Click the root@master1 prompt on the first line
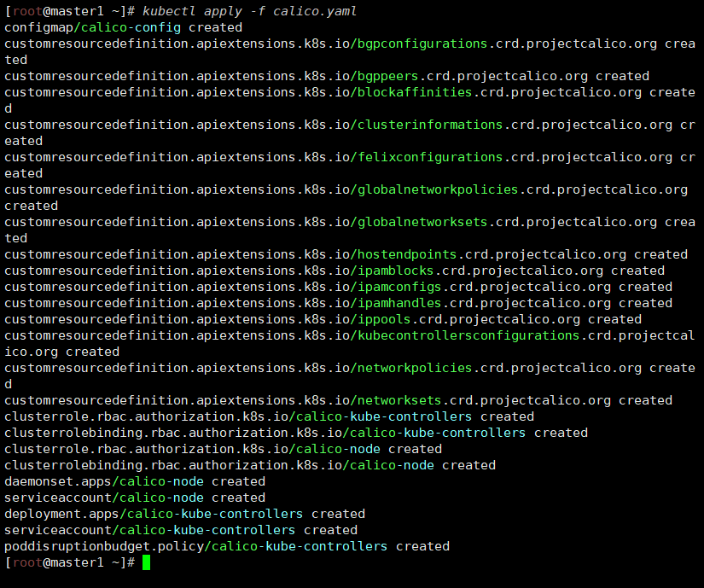Viewport: 704px width, 588px height. pos(70,11)
